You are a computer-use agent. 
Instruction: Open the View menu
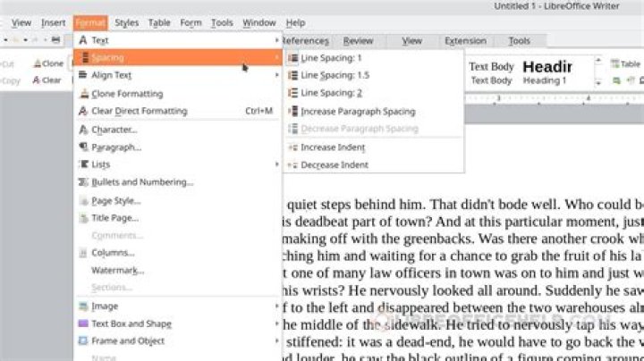coord(21,23)
